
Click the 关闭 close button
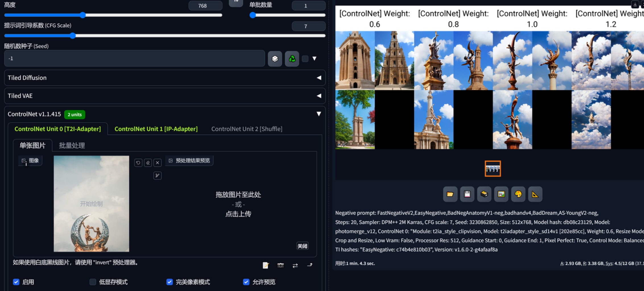pyautogui.click(x=302, y=246)
